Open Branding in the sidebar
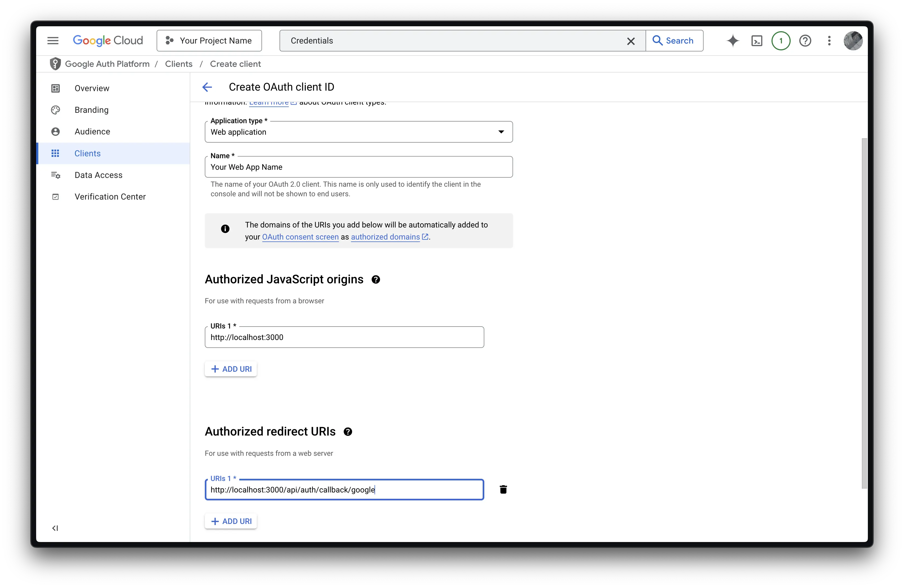The width and height of the screenshot is (904, 588). click(113, 110)
